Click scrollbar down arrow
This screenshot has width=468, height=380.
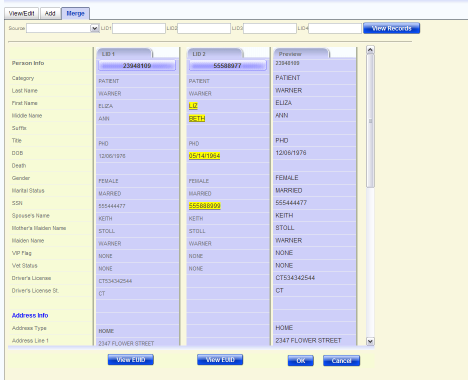[370, 341]
